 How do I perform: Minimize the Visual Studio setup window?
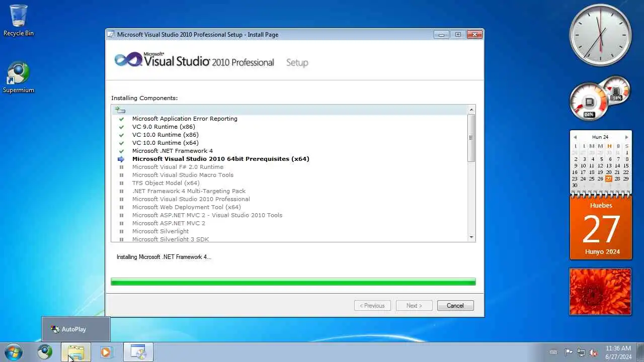click(x=441, y=35)
